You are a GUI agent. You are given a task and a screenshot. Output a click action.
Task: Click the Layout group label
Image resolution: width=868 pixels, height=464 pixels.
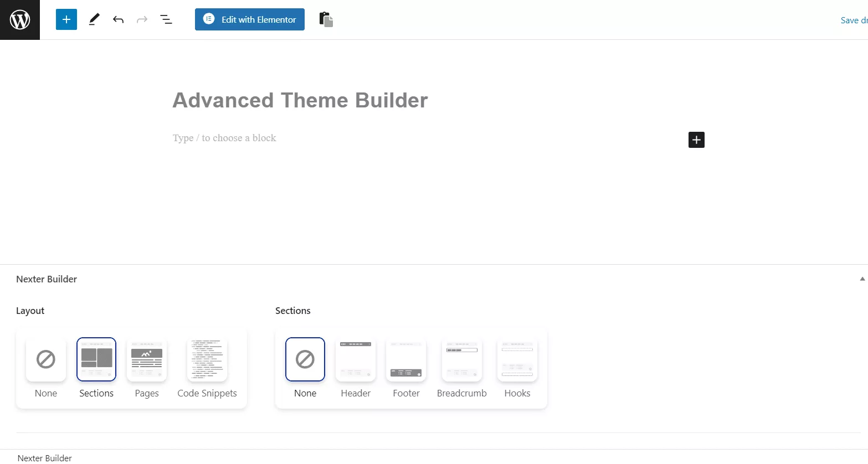(30, 311)
